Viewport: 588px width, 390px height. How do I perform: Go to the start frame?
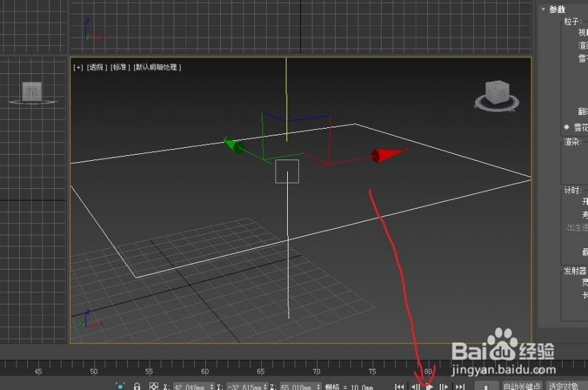click(400, 387)
